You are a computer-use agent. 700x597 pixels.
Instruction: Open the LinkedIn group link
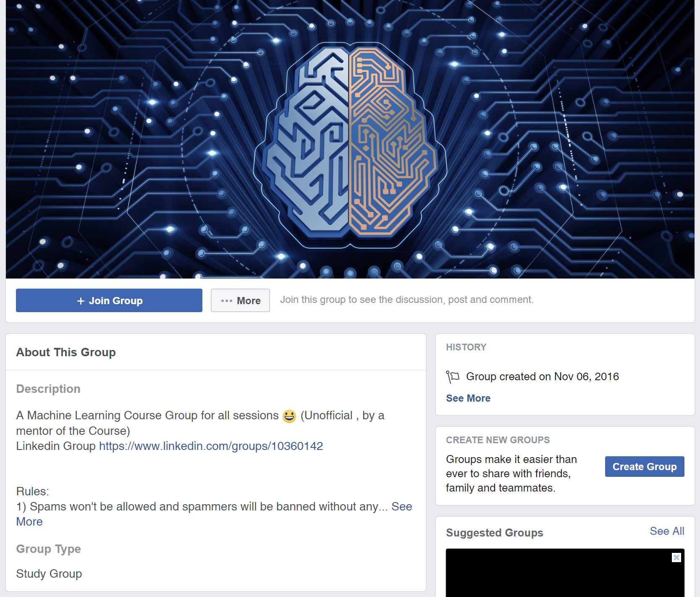pyautogui.click(x=211, y=446)
